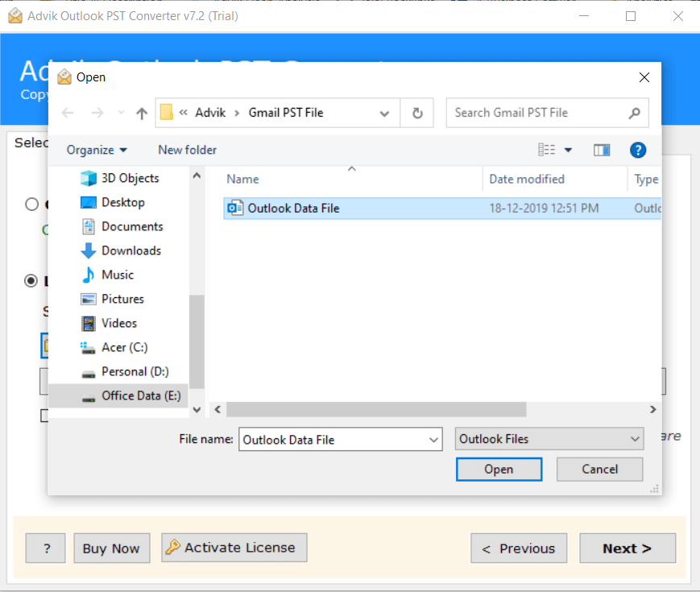Click the Downloads arrow icon

click(89, 250)
